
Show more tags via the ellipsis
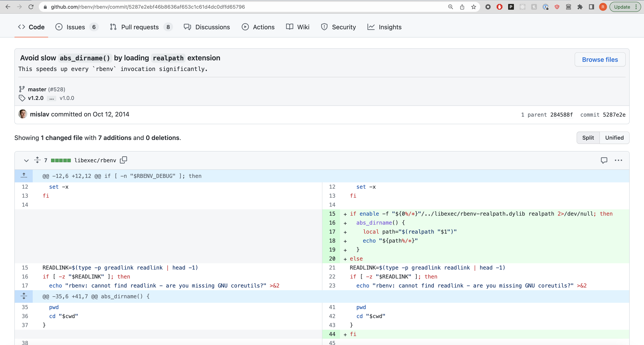point(52,98)
